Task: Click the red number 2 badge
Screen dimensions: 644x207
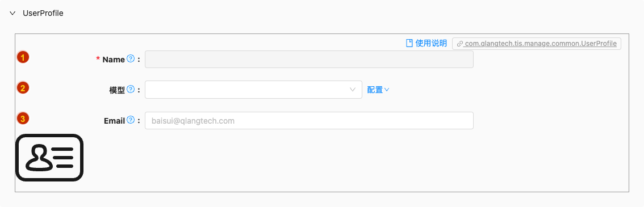Action: pyautogui.click(x=23, y=88)
